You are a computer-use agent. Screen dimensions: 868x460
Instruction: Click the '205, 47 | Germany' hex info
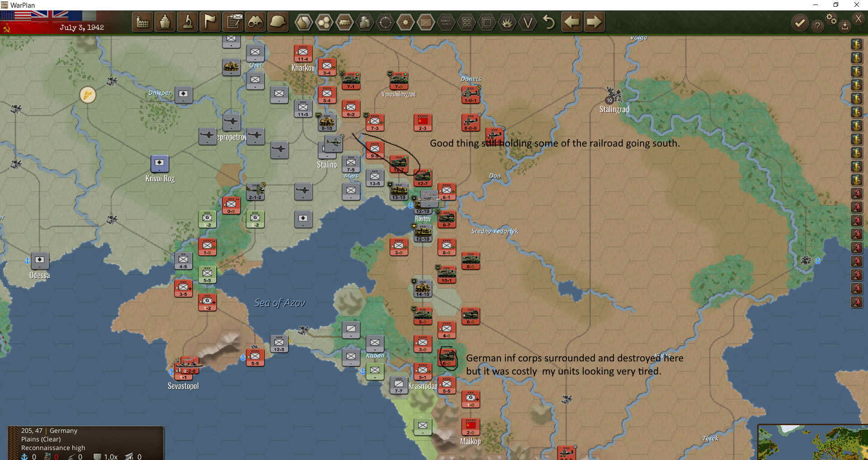click(49, 431)
